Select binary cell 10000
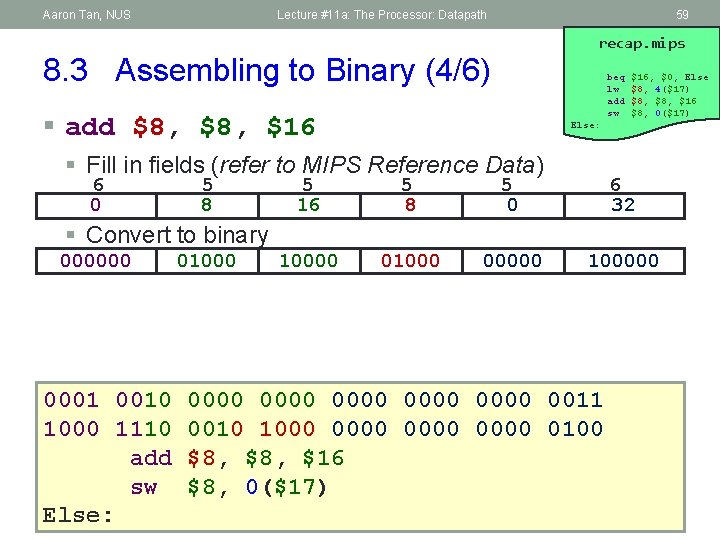This screenshot has height=540, width=720. [309, 261]
